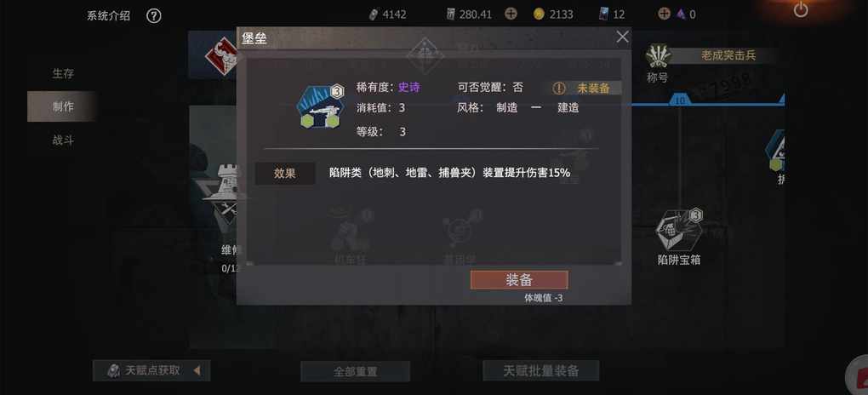The image size is (868, 395).
Task: Click the 未装备 status indicator
Action: [587, 88]
